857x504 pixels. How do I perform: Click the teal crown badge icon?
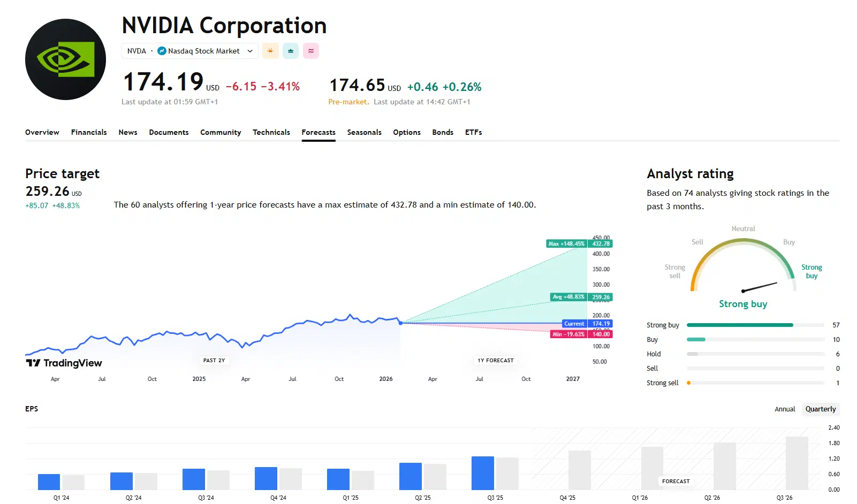pyautogui.click(x=291, y=51)
